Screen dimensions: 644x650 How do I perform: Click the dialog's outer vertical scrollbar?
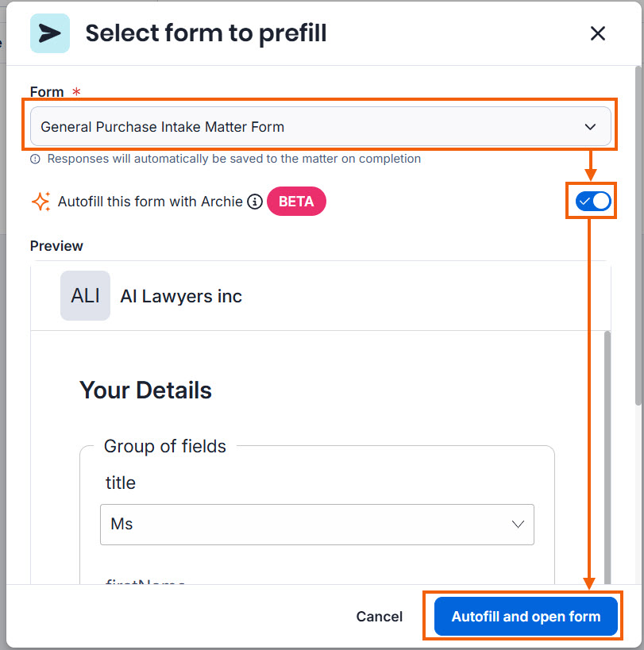(x=638, y=236)
